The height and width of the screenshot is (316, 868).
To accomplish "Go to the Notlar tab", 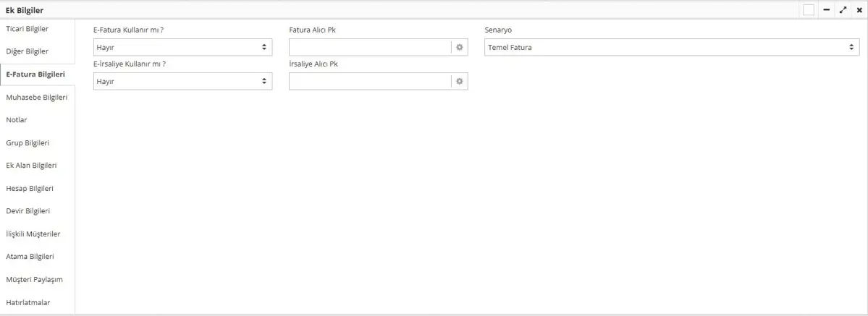I will [17, 120].
